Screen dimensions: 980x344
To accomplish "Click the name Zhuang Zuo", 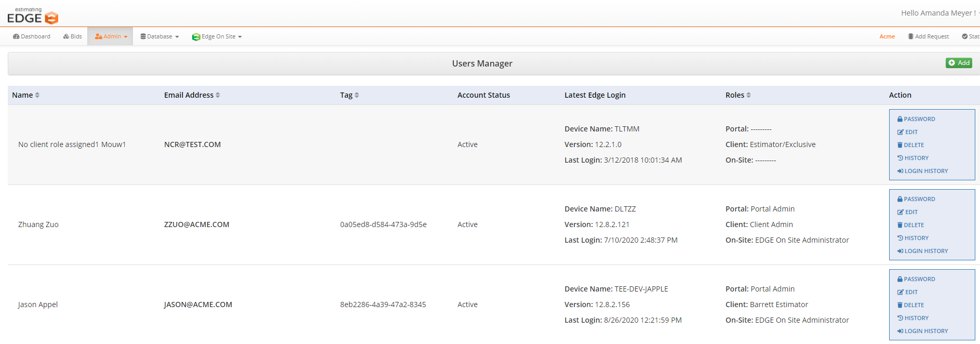I will point(38,224).
